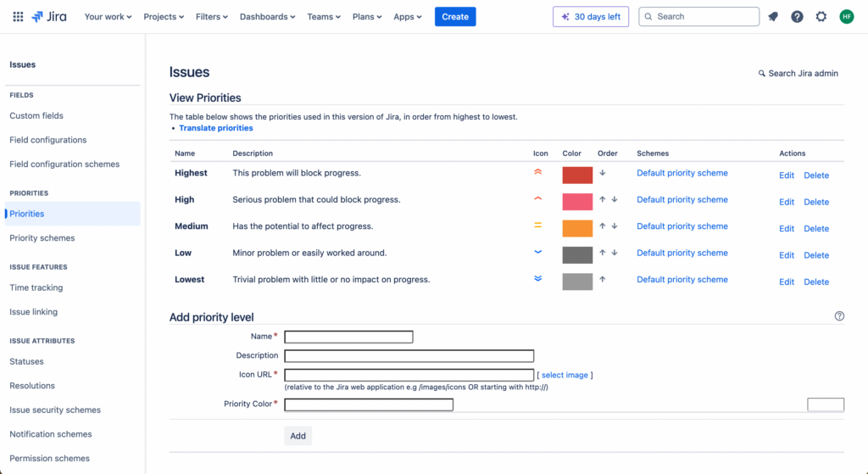Click the light gray Lowest color swatch
The width and height of the screenshot is (868, 474).
coord(577,282)
